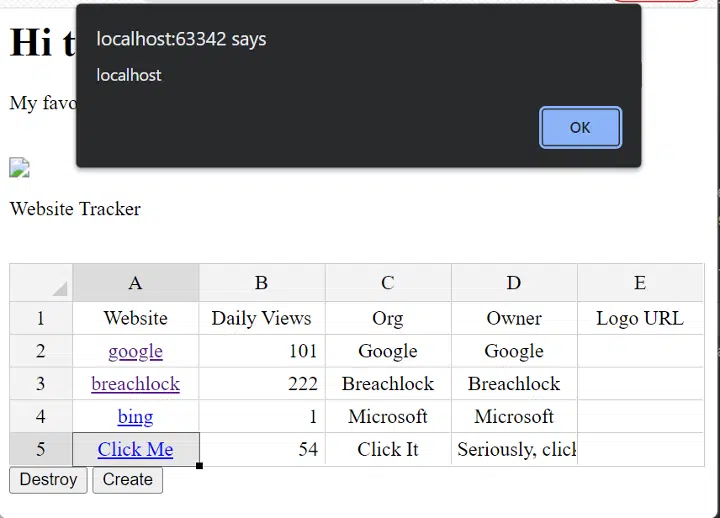Select row 5 header
The height and width of the screenshot is (518, 720).
click(x=41, y=449)
